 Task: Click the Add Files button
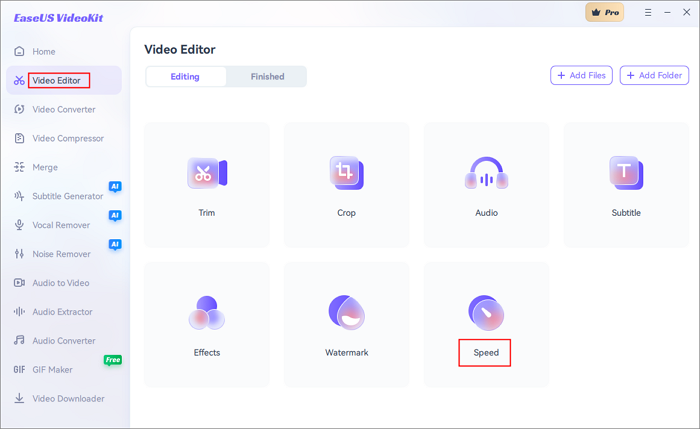click(581, 76)
